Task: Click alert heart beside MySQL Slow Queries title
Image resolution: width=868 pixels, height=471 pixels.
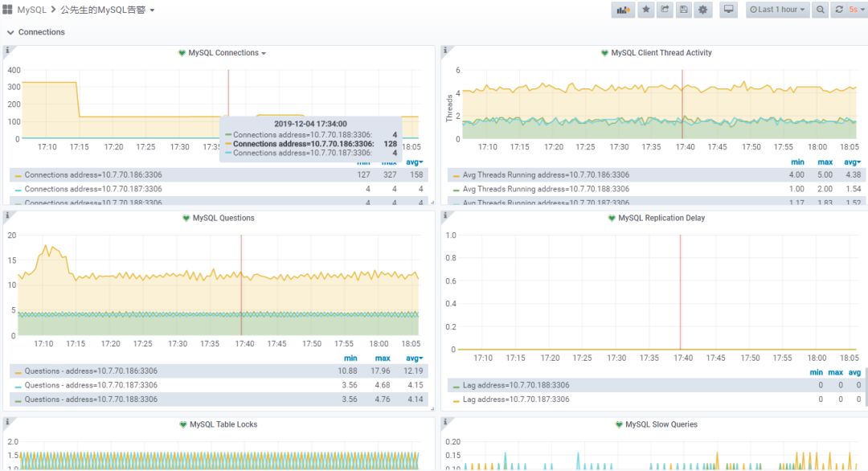Action: click(x=619, y=424)
